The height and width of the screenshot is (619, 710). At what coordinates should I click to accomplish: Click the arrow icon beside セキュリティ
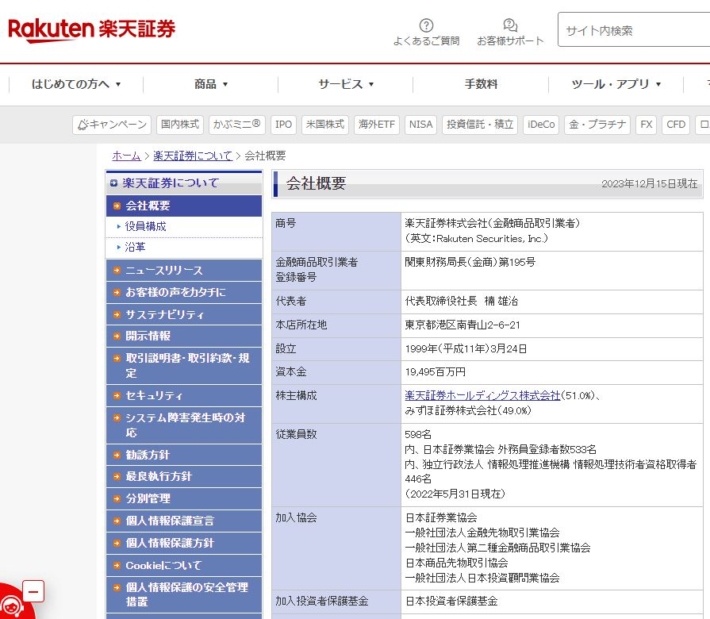point(117,396)
